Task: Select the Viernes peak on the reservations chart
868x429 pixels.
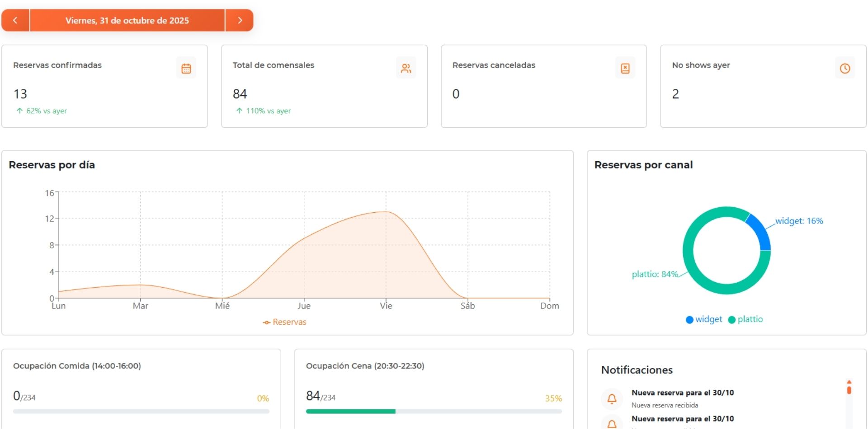Action: click(386, 211)
